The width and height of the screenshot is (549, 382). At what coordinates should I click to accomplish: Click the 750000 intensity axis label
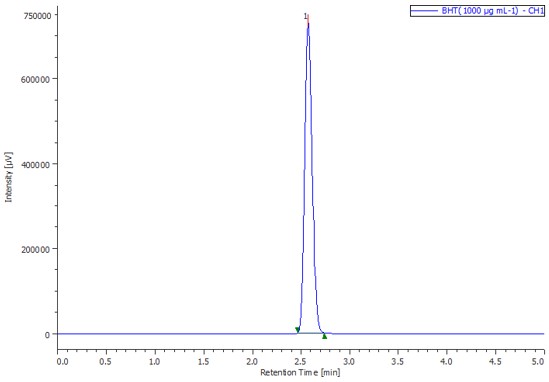click(37, 15)
